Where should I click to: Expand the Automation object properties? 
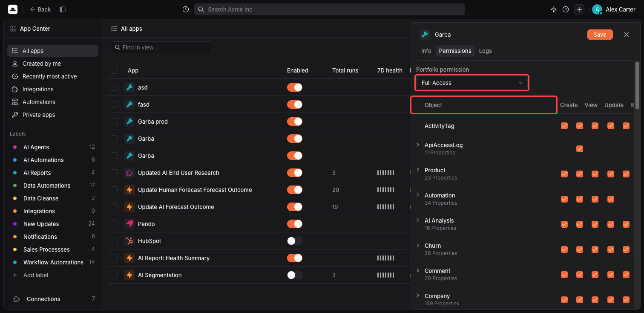[418, 195]
